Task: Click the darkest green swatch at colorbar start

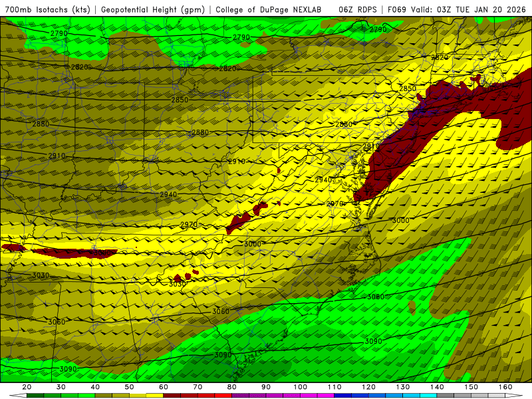Action: coord(35,396)
